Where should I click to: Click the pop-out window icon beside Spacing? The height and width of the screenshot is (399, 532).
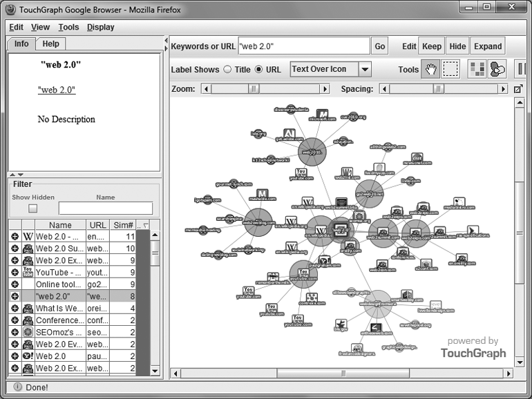point(518,89)
